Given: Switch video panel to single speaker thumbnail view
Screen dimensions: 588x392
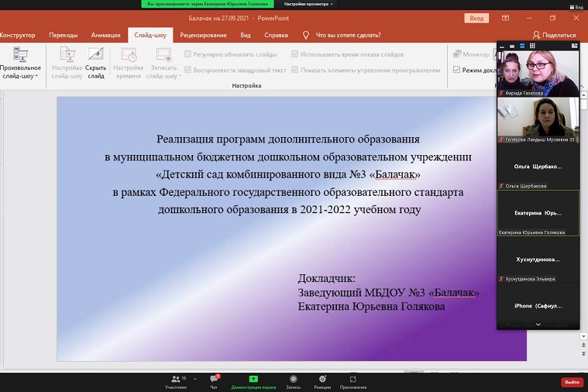Looking at the screenshot, I should (x=512, y=46).
